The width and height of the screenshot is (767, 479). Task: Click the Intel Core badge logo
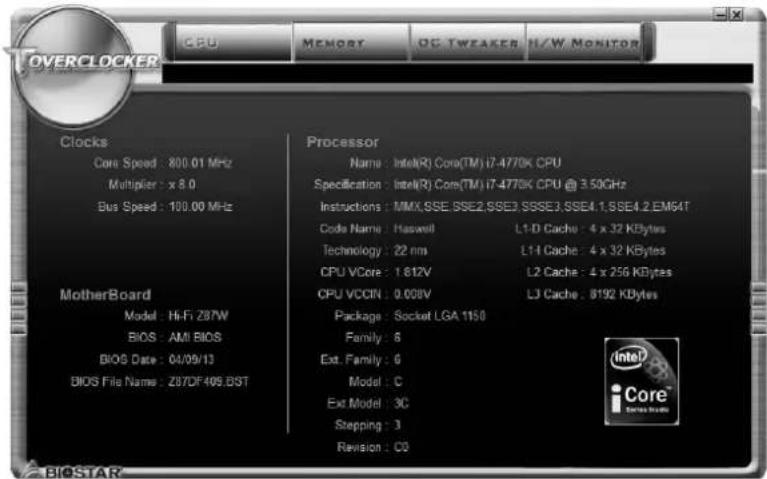(x=641, y=381)
